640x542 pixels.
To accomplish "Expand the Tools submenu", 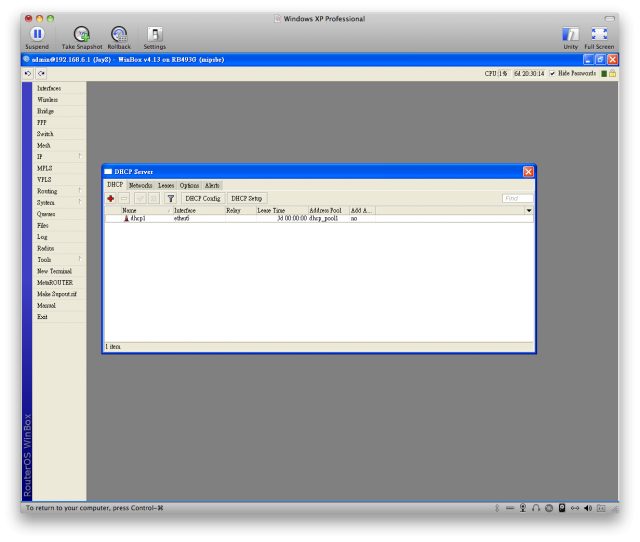I will click(x=80, y=259).
